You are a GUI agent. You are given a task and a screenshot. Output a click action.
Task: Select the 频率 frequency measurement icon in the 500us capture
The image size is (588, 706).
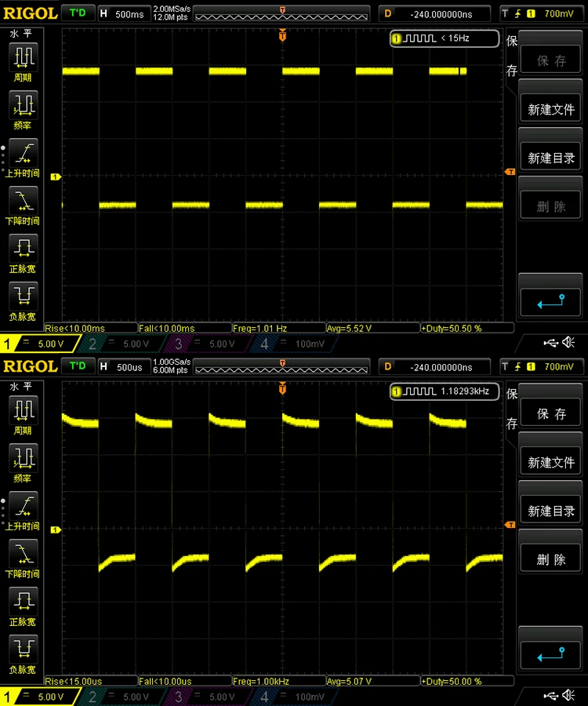coord(24,458)
